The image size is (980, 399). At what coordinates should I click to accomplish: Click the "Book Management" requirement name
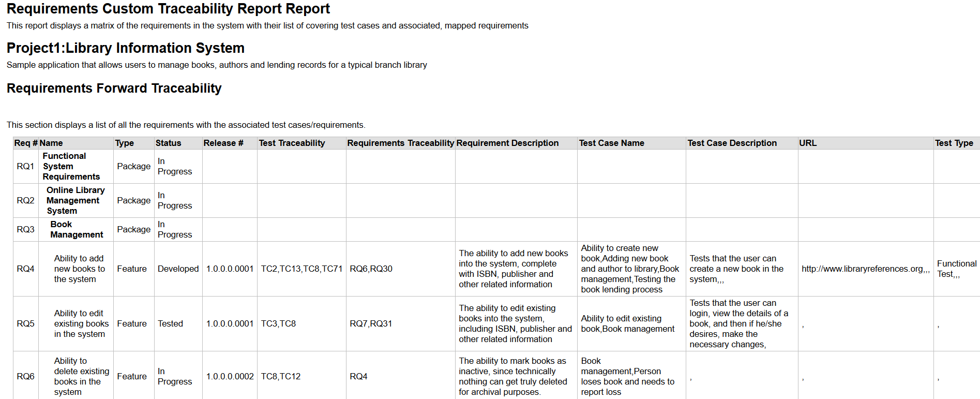(x=77, y=230)
